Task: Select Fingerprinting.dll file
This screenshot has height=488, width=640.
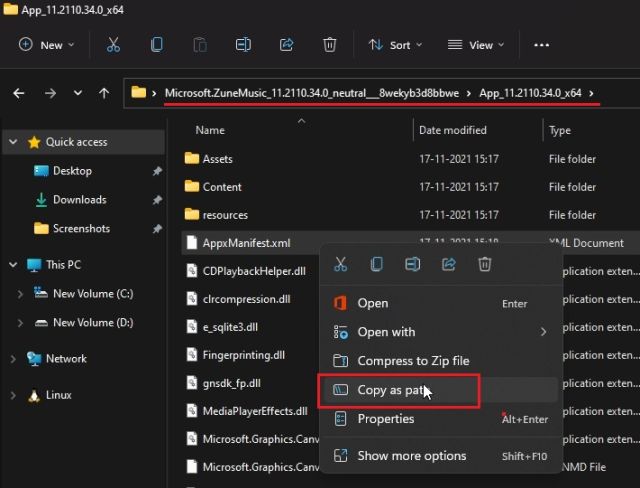Action: [x=244, y=355]
